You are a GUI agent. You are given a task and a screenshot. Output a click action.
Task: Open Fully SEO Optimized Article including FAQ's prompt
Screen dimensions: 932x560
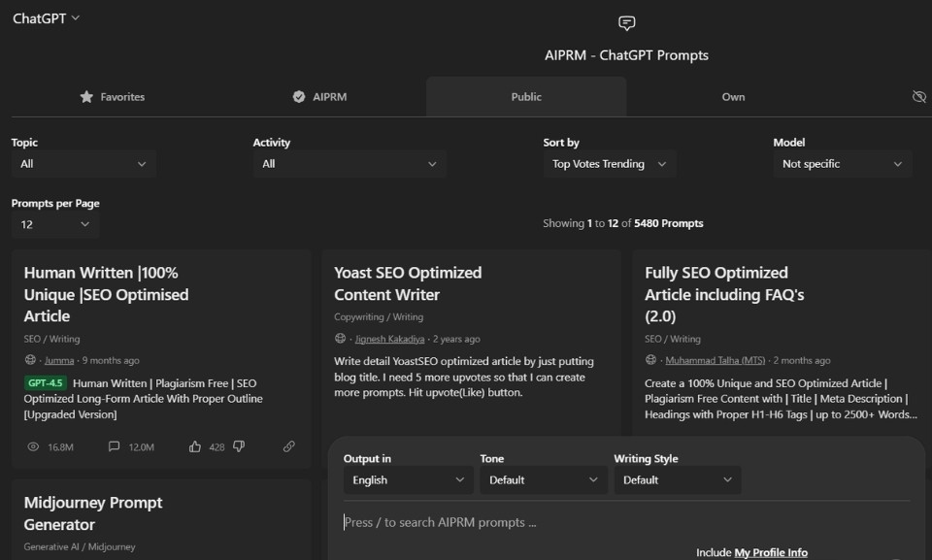724,294
